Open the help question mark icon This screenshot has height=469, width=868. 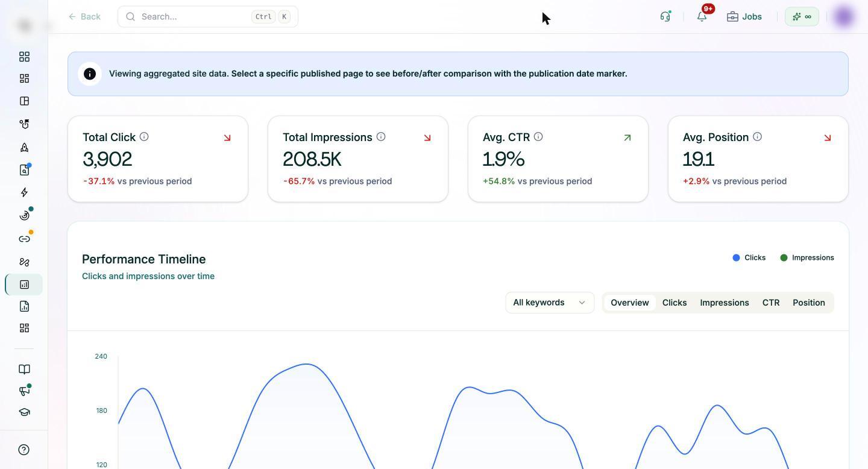[24, 450]
